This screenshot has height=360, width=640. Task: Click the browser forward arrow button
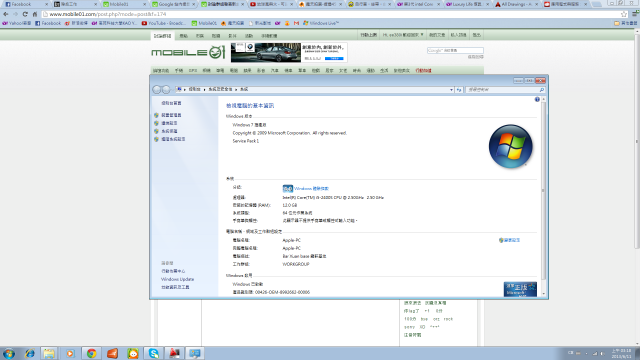15,14
